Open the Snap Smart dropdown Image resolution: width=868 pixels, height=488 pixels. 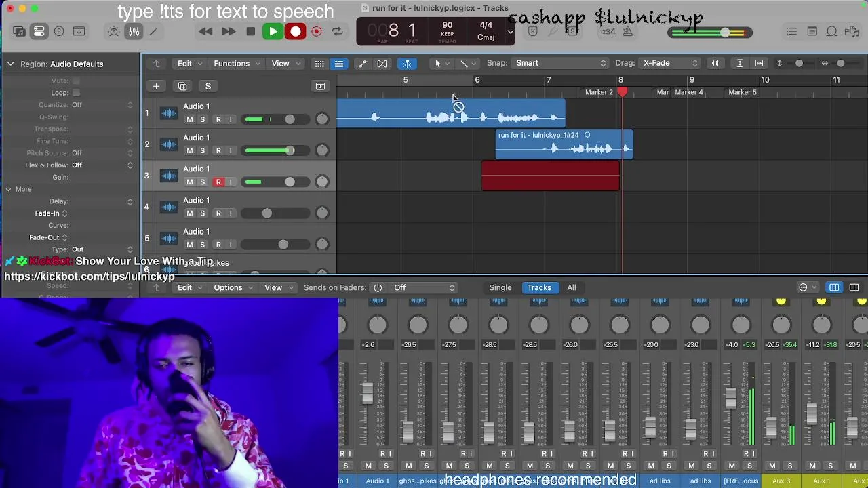click(560, 63)
